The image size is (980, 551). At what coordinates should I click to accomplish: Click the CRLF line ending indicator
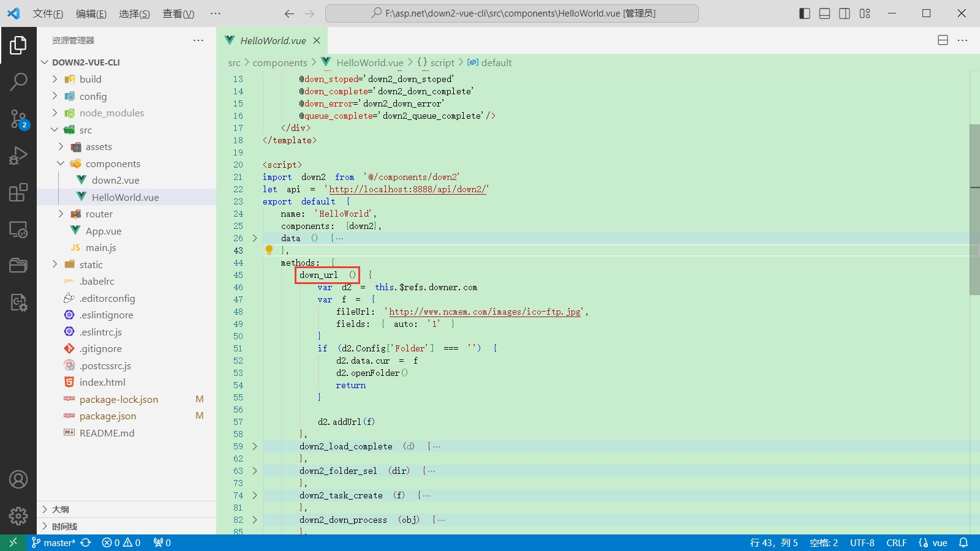click(x=896, y=542)
